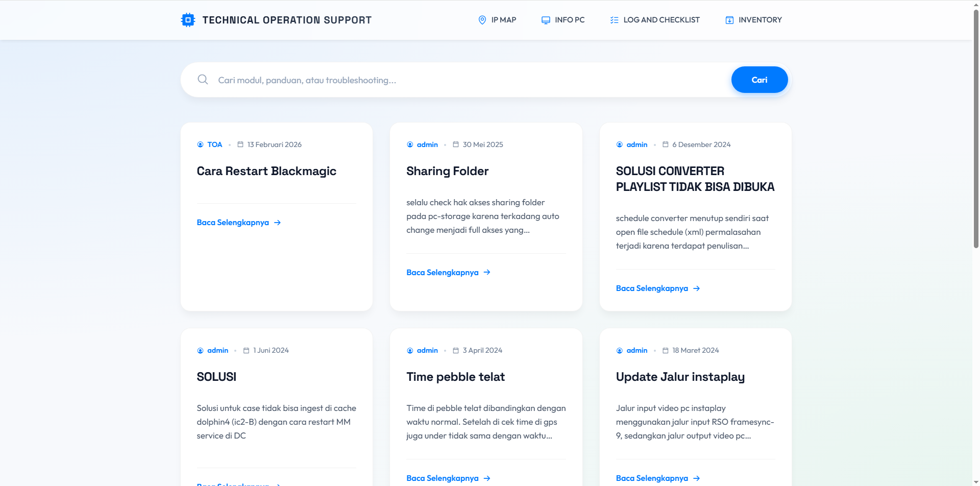This screenshot has height=486, width=980.
Task: Click the chip logo icon in header
Action: (188, 20)
